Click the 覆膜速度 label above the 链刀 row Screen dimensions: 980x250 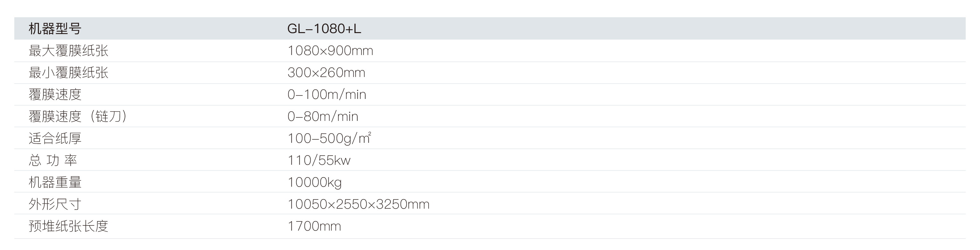[x=55, y=94]
